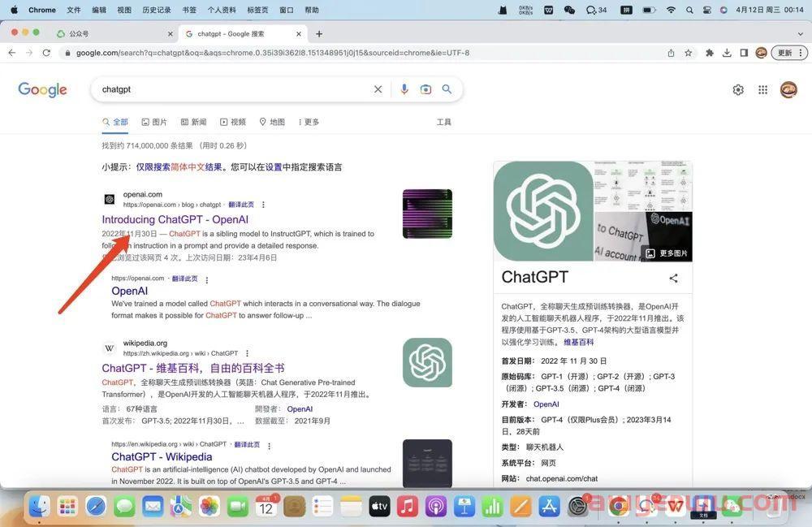
Task: Open Finder from the dock
Action: [39, 506]
